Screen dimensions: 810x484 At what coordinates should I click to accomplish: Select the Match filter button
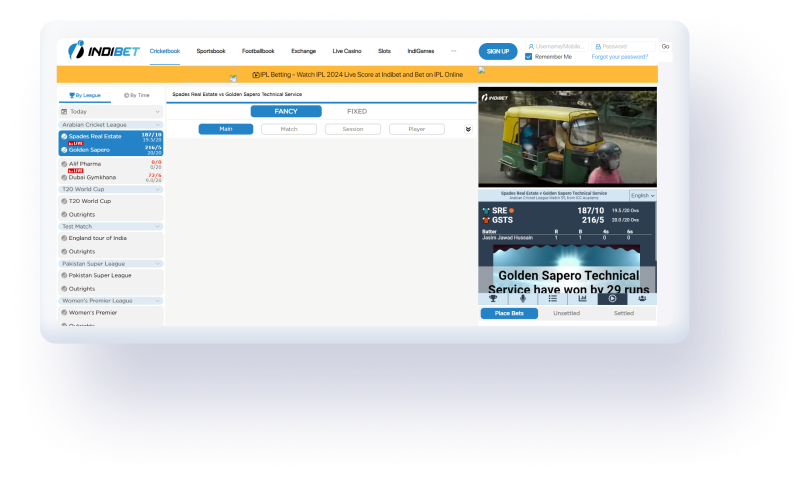pyautogui.click(x=289, y=129)
